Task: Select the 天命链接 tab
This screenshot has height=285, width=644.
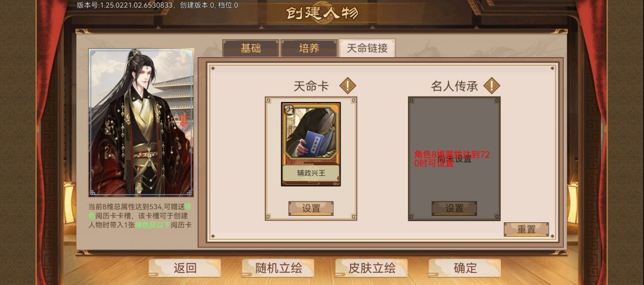Action: [367, 48]
